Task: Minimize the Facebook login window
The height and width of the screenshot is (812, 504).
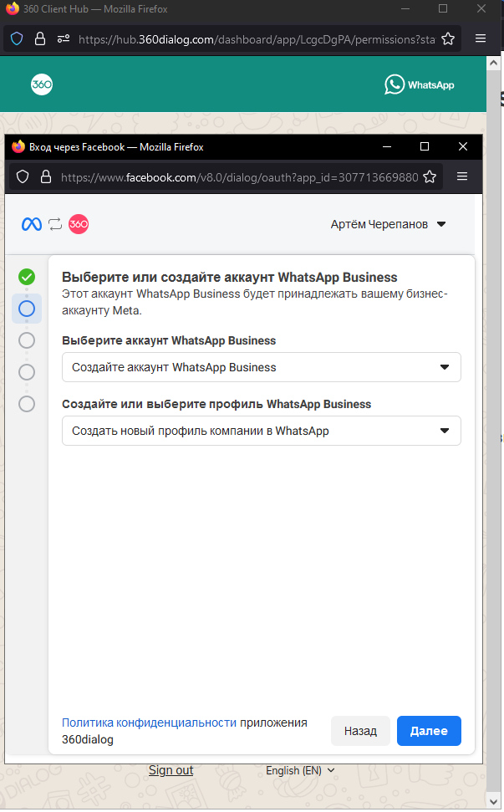Action: pos(387,147)
